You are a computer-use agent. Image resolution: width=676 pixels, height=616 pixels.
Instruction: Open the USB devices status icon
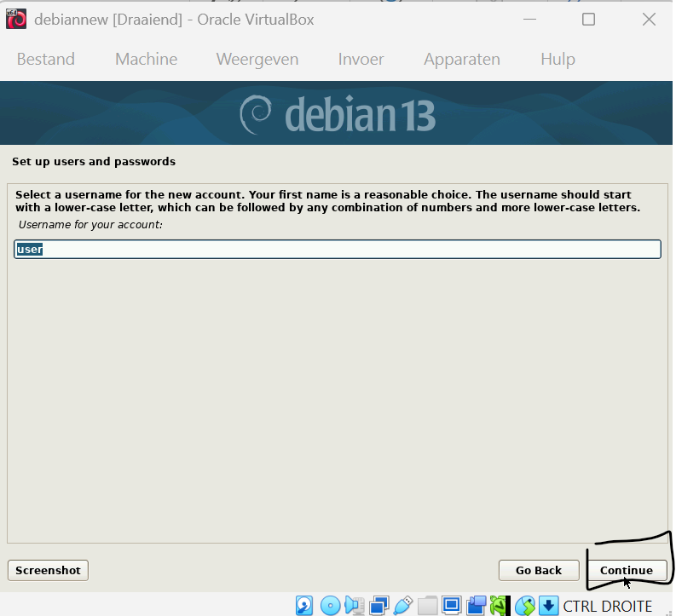pyautogui.click(x=403, y=606)
